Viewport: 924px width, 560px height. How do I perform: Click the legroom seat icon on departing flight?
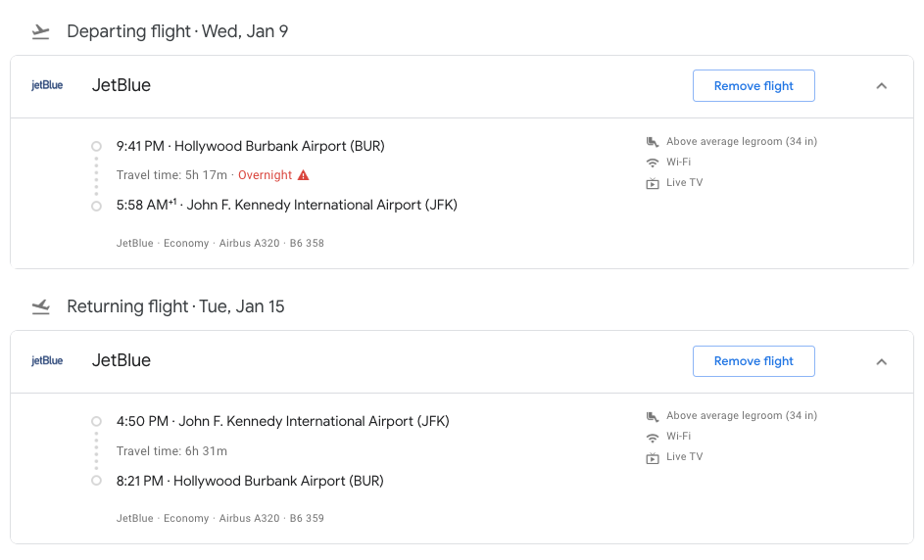(653, 142)
